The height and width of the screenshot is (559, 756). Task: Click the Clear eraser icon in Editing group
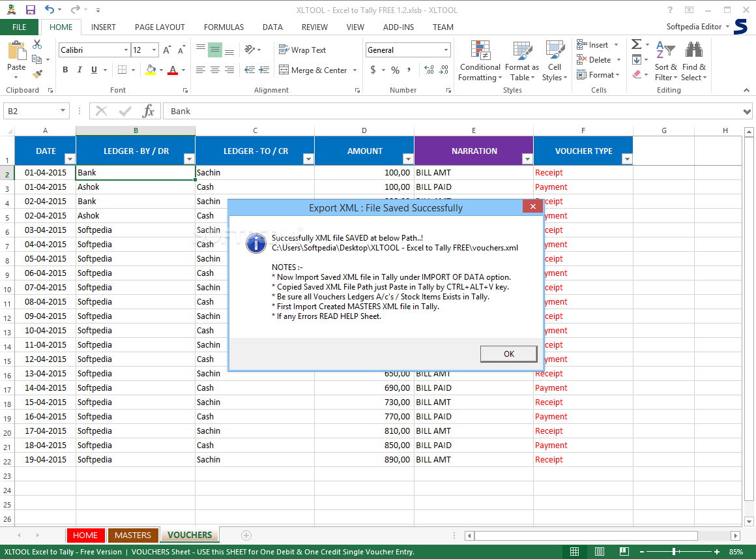click(637, 74)
